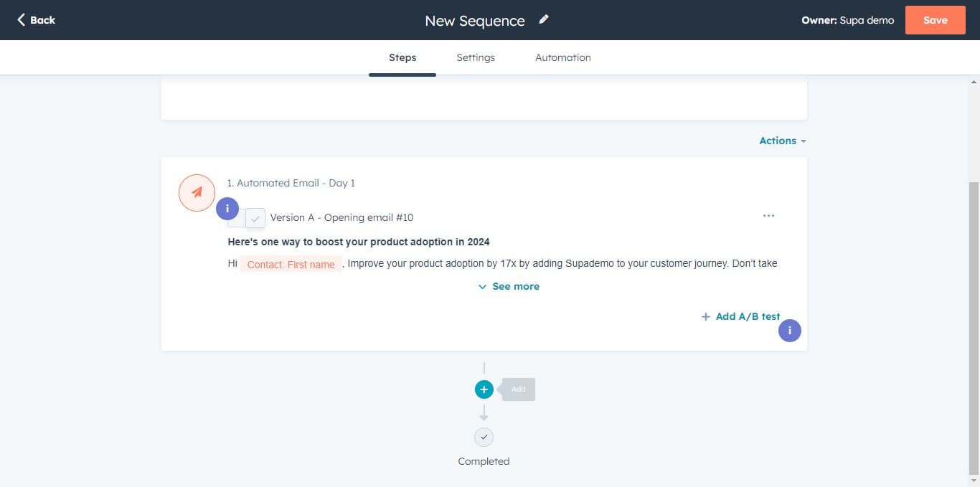
Task: Expand email body with See more
Action: pos(509,286)
